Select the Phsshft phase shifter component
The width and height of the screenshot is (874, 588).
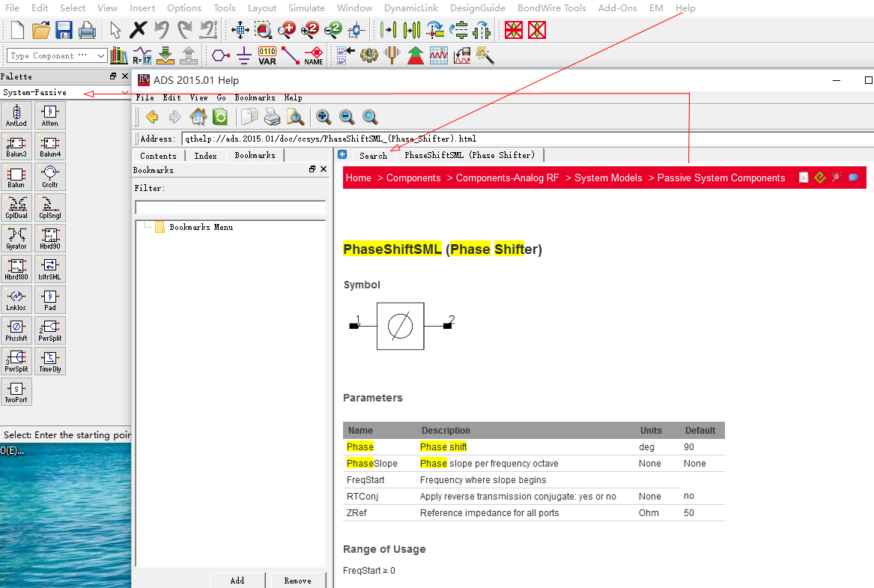tap(16, 330)
